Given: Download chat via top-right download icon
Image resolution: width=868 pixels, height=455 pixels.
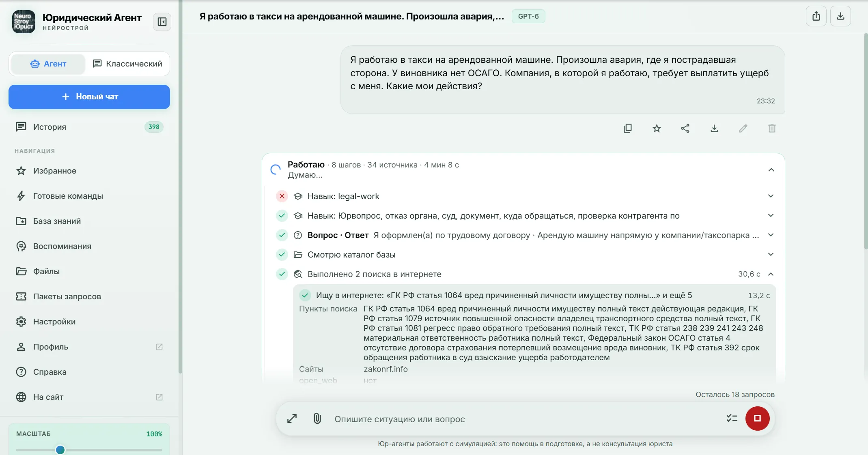Looking at the screenshot, I should click(840, 16).
